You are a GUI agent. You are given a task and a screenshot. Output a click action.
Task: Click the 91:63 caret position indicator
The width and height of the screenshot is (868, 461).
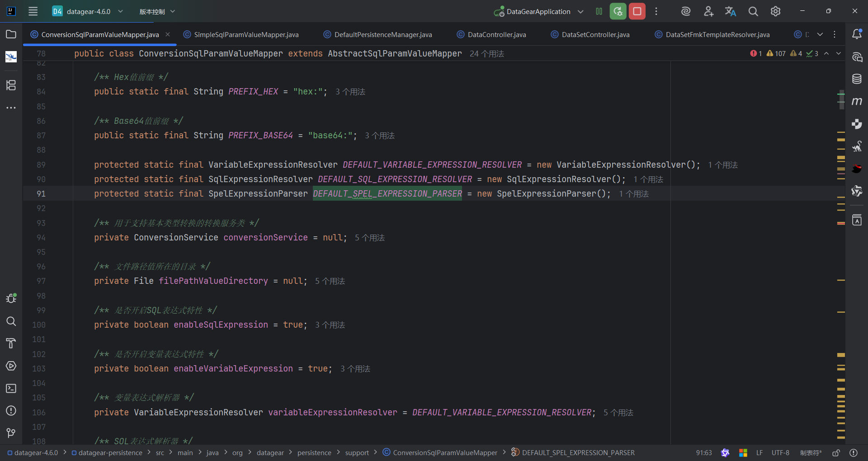pyautogui.click(x=704, y=452)
